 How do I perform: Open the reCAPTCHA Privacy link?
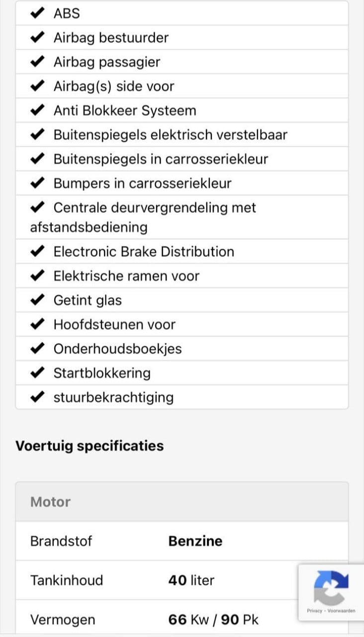pyautogui.click(x=314, y=611)
